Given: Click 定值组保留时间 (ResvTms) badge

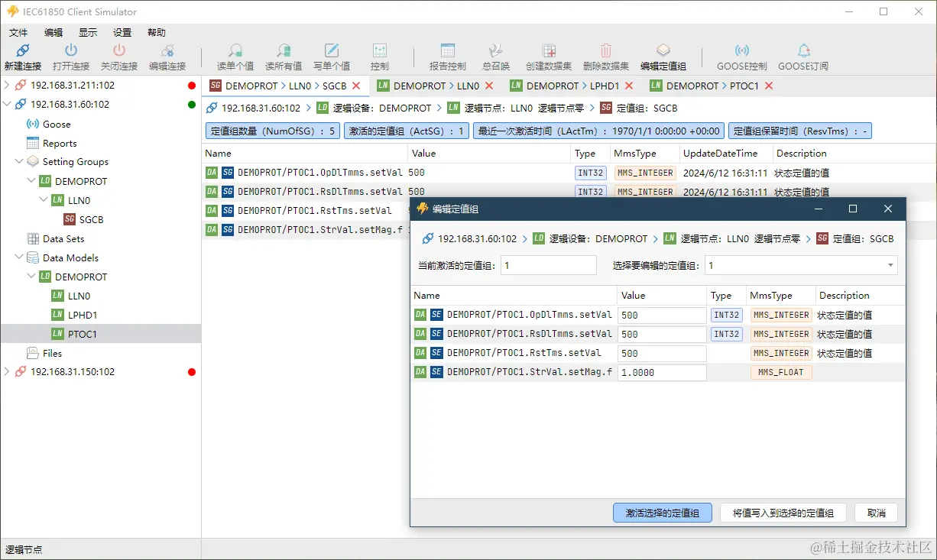Looking at the screenshot, I should pos(799,131).
